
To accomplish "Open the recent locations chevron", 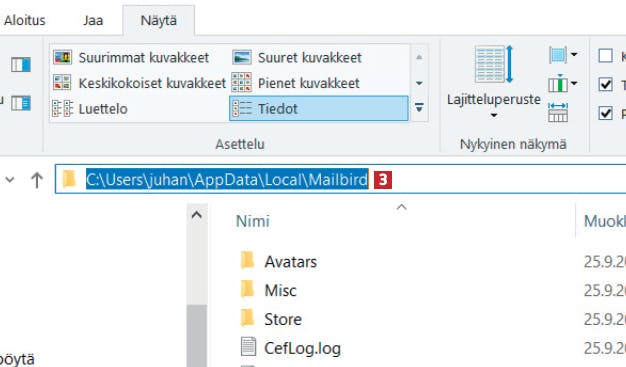I will (x=10, y=180).
